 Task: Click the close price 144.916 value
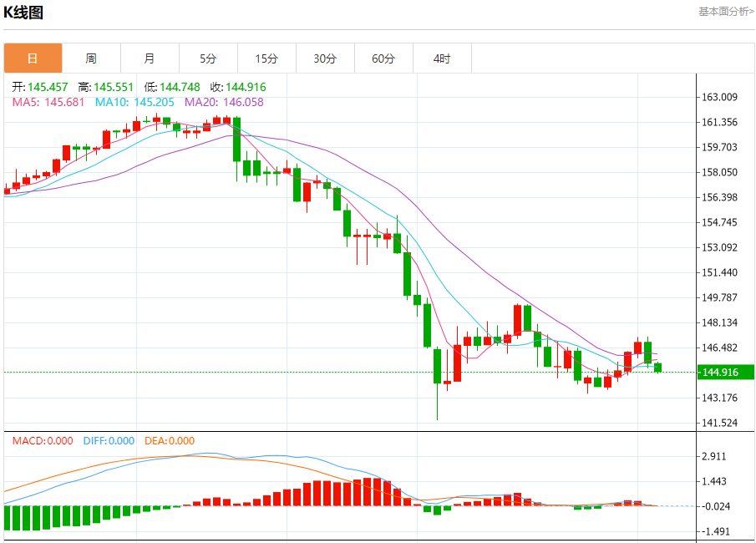(x=246, y=87)
